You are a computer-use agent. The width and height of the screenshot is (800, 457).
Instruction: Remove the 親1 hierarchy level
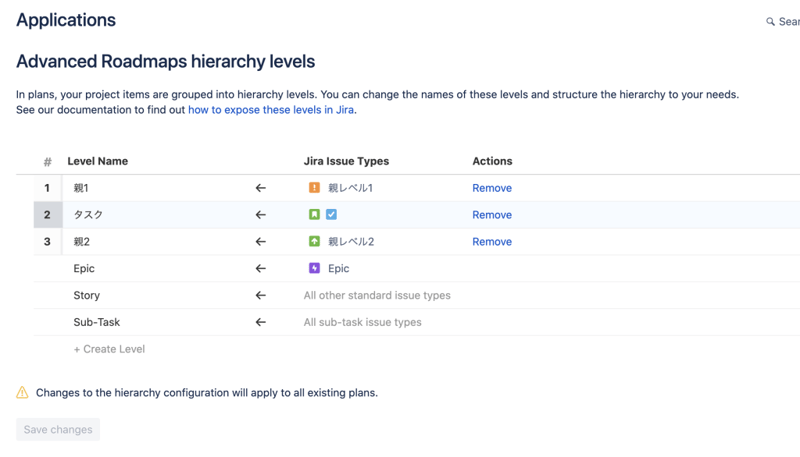tap(491, 188)
